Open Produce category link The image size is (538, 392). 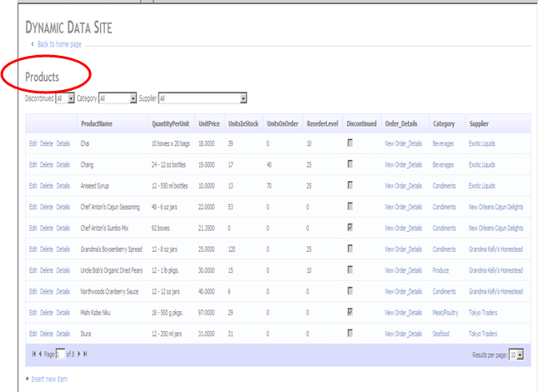440,270
